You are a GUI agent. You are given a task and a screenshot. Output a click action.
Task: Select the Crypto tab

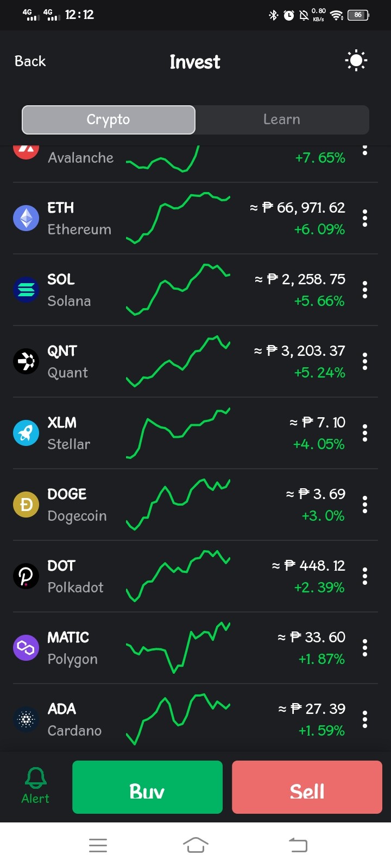pos(109,119)
